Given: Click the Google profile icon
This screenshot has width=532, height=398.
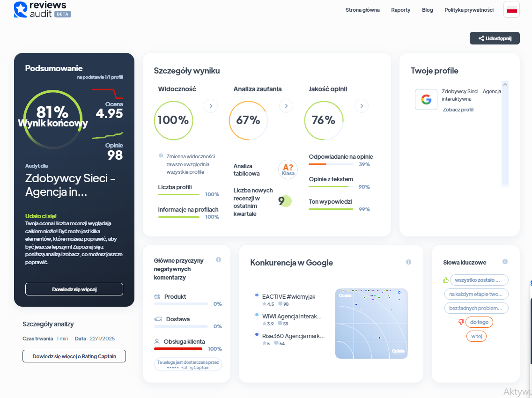Looking at the screenshot, I should pyautogui.click(x=426, y=99).
